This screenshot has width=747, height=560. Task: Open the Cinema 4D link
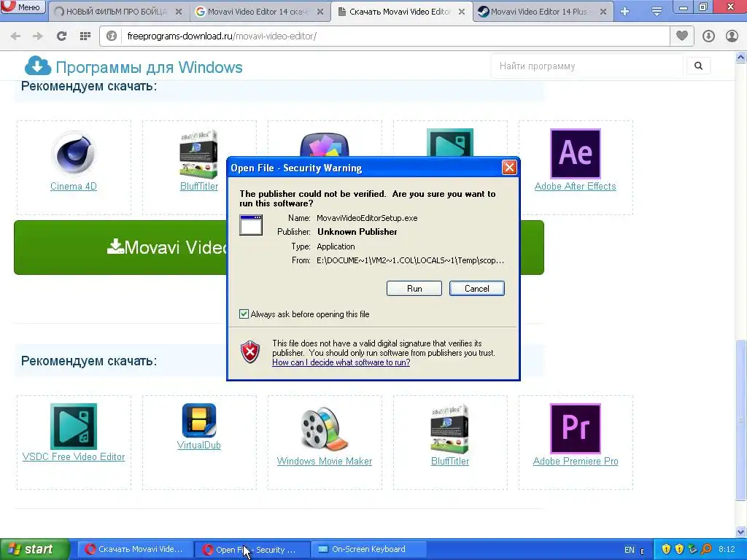74,186
